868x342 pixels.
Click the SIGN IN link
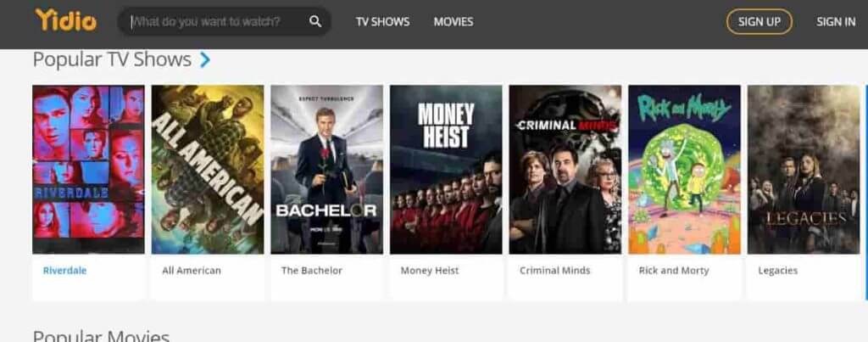point(835,21)
